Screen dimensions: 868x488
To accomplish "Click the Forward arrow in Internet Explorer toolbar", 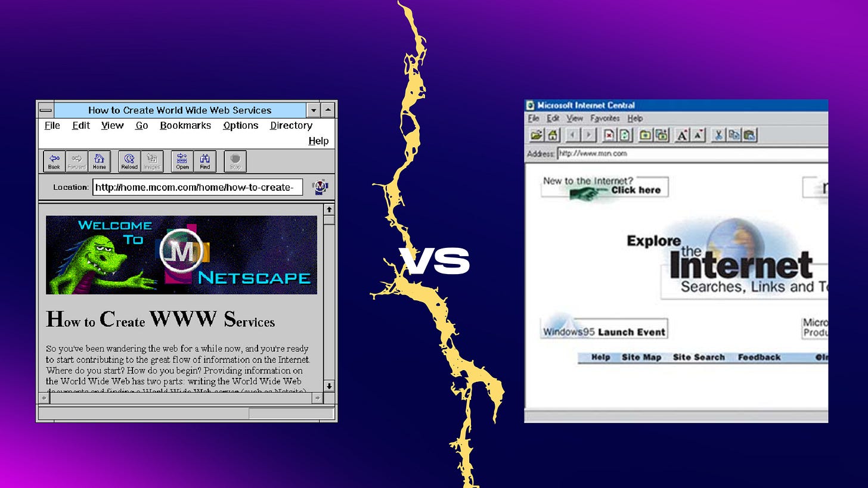I will 588,135.
